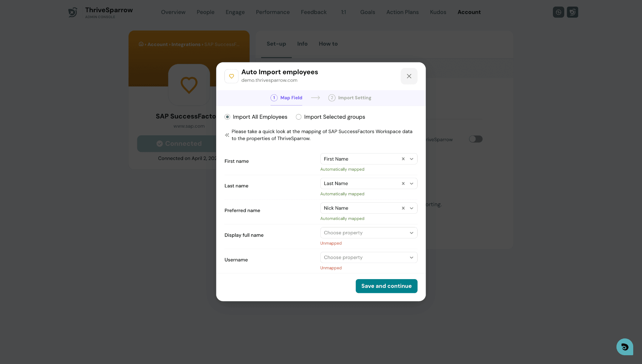Click the heart icon in dialog header

pos(231,76)
